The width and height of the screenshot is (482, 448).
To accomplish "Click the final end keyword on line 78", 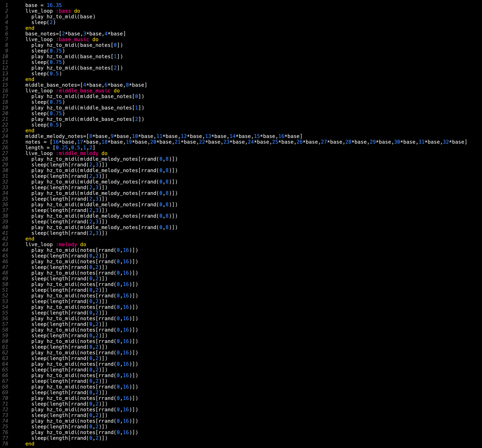I will click(x=30, y=444).
